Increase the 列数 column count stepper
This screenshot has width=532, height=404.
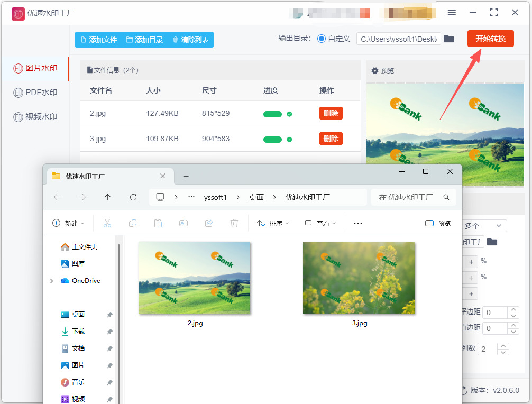pyautogui.click(x=503, y=346)
